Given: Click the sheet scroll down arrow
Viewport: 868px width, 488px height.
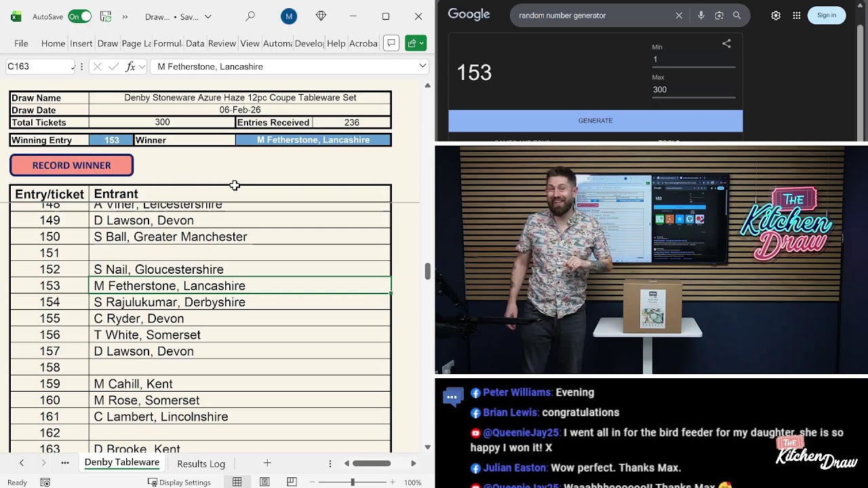Looking at the screenshot, I should click(x=427, y=447).
